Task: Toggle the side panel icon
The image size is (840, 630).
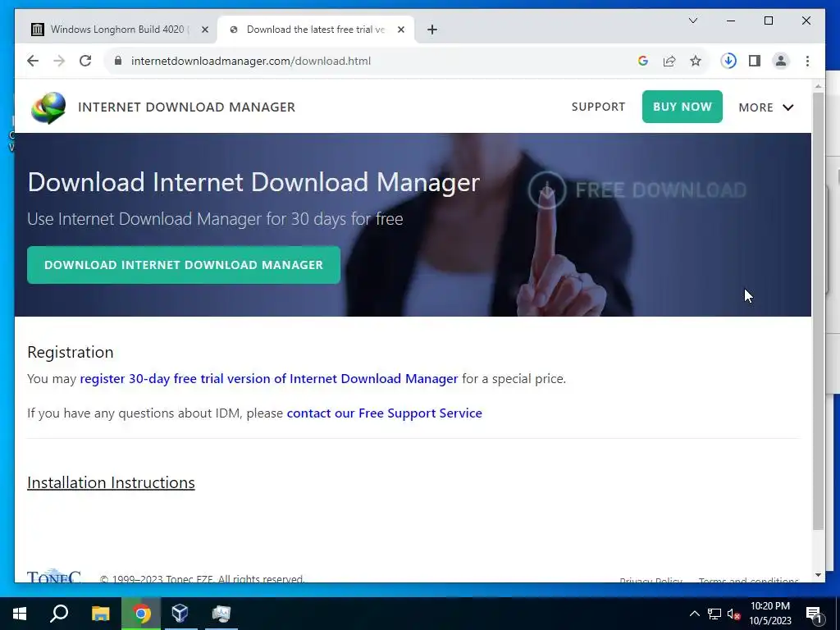Action: pos(755,61)
